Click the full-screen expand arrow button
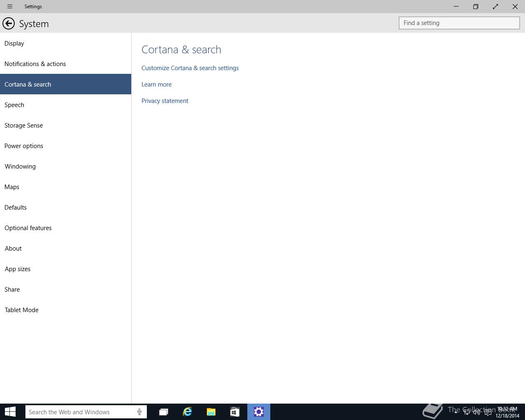This screenshot has width=525, height=420. (x=495, y=7)
